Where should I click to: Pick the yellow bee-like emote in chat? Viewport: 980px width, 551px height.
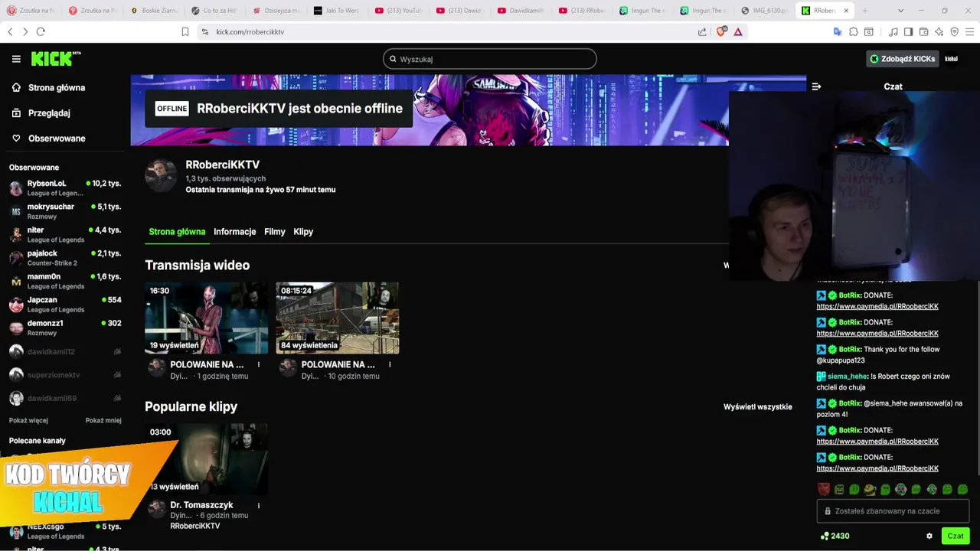click(x=870, y=489)
